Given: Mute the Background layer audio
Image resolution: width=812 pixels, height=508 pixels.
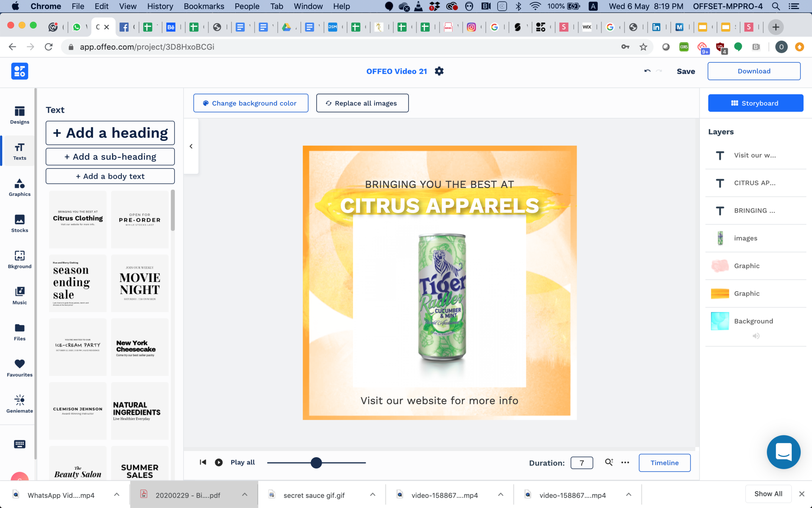Looking at the screenshot, I should (756, 336).
